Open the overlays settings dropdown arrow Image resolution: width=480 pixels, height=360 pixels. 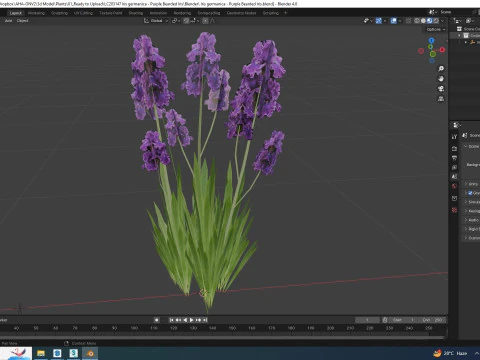point(400,21)
